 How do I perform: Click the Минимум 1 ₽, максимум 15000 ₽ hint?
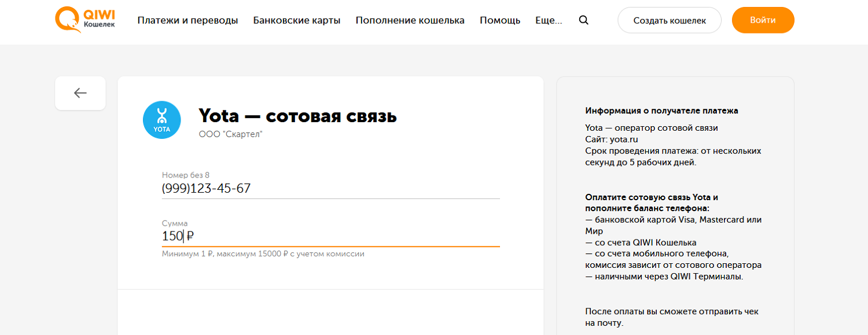point(263,254)
